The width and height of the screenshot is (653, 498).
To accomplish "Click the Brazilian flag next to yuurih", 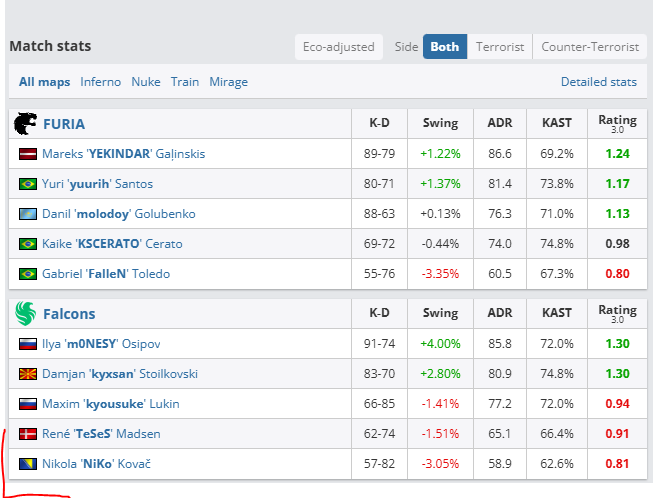I will point(28,184).
